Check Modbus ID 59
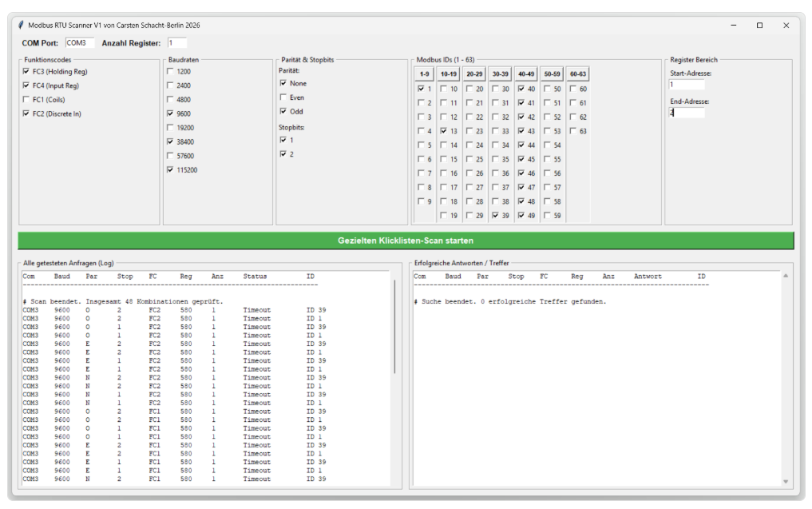Screen dimensions: 812x509 pos(548,215)
